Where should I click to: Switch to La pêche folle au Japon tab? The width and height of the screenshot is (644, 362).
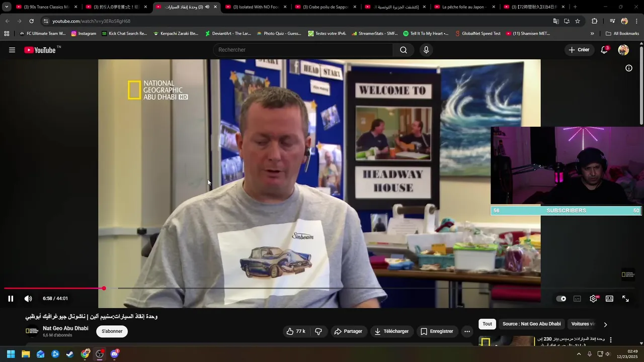coord(465,7)
